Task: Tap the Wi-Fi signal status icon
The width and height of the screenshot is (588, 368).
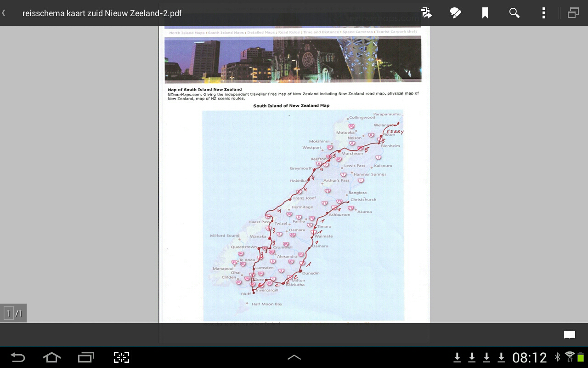Action: [570, 356]
